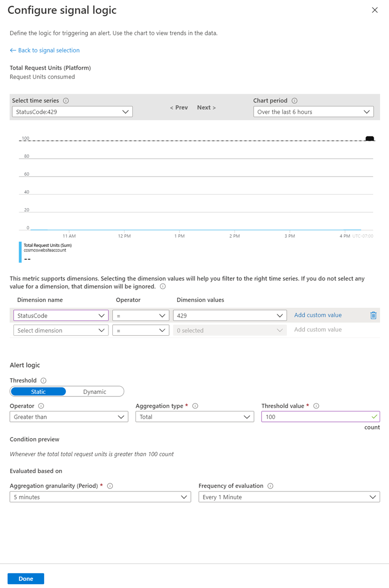The height and width of the screenshot is (588, 389).
Task: Delete the StatusCode dimension row
Action: click(373, 315)
